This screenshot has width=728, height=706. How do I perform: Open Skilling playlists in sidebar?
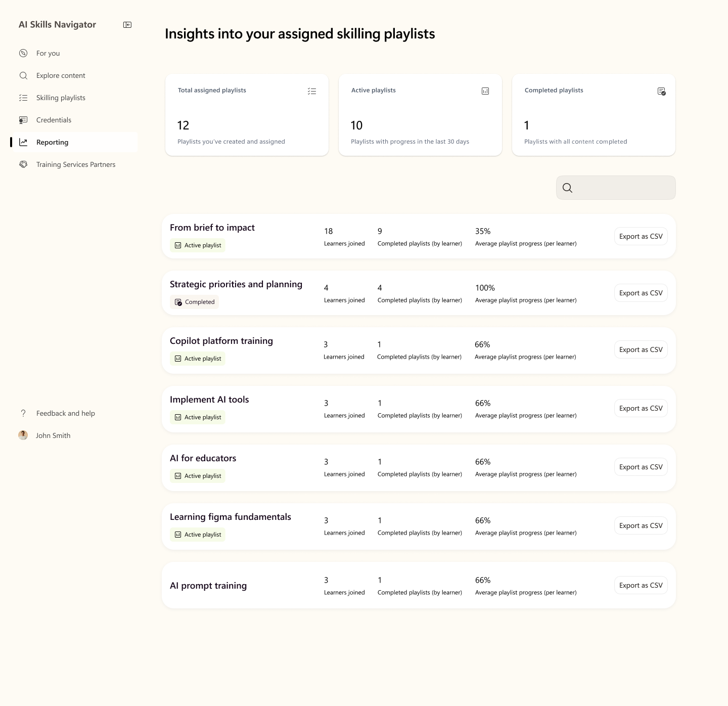click(x=74, y=98)
